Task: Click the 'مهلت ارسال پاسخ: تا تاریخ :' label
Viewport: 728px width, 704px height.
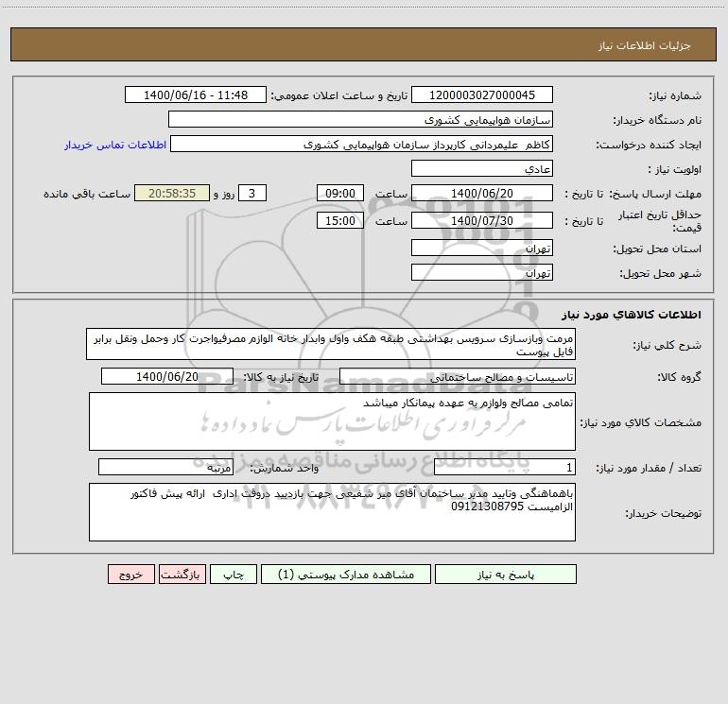Action: 633,194
